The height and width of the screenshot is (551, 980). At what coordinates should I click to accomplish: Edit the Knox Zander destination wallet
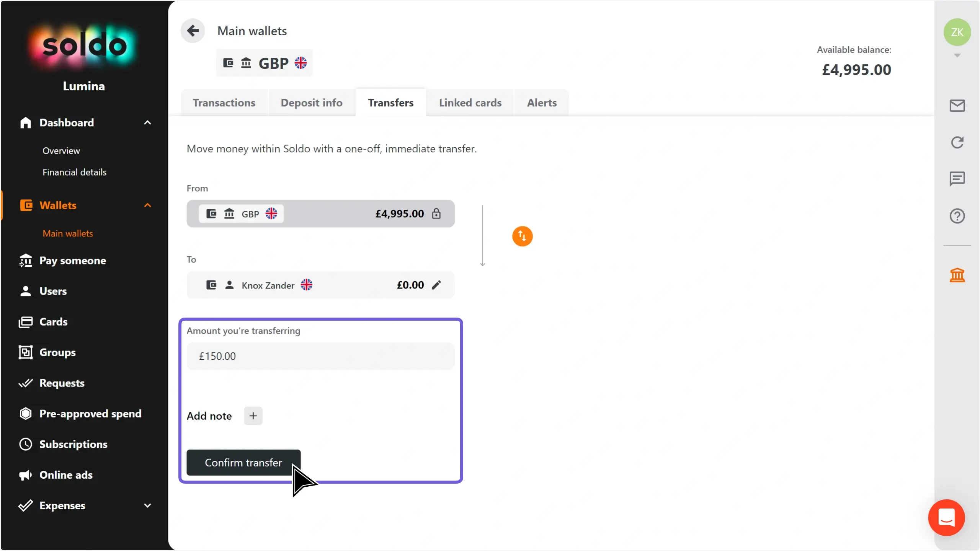[x=436, y=285]
